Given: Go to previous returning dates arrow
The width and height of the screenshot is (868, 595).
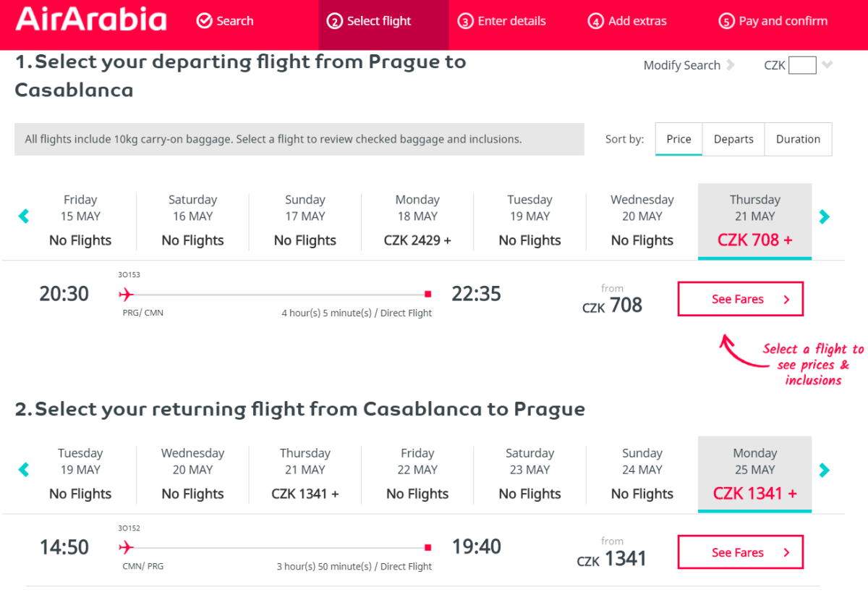Looking at the screenshot, I should point(24,470).
